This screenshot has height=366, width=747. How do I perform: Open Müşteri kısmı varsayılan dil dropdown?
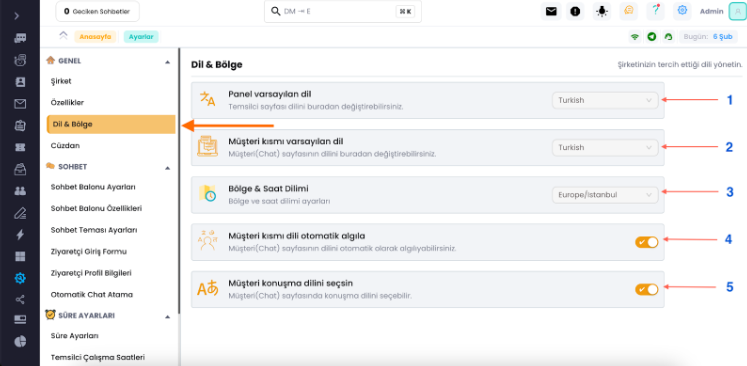pos(605,148)
